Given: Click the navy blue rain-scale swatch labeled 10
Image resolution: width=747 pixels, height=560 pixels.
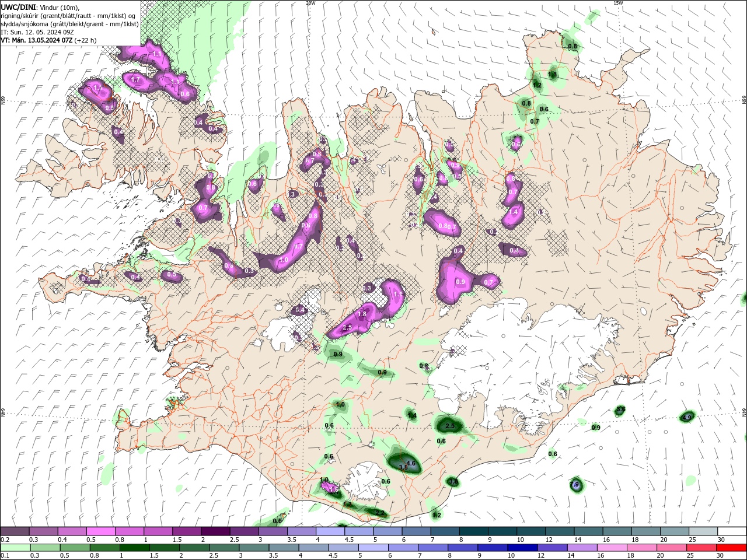Looking at the screenshot, I should 523,548.
